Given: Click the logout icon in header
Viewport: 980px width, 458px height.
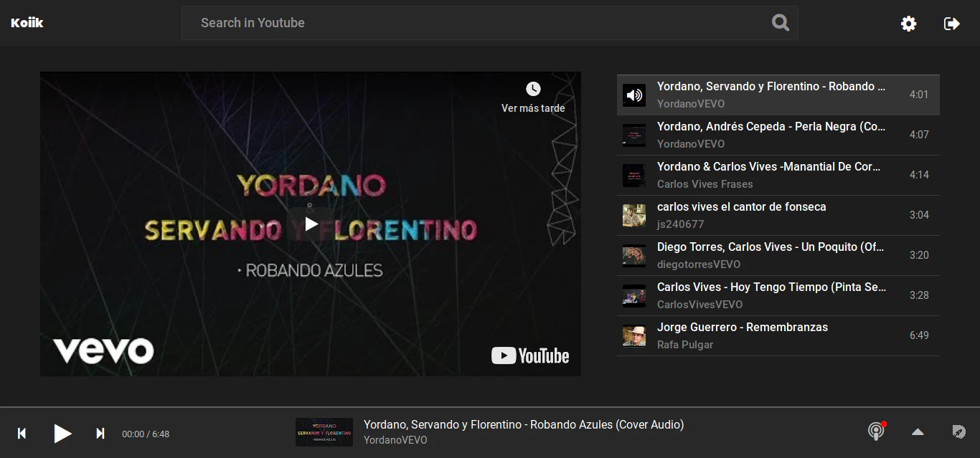Looking at the screenshot, I should [x=951, y=24].
